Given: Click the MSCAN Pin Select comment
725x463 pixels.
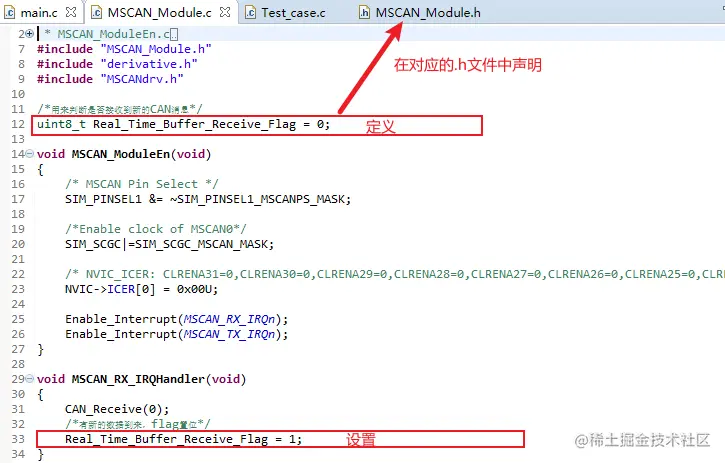Looking at the screenshot, I should click(x=141, y=184).
